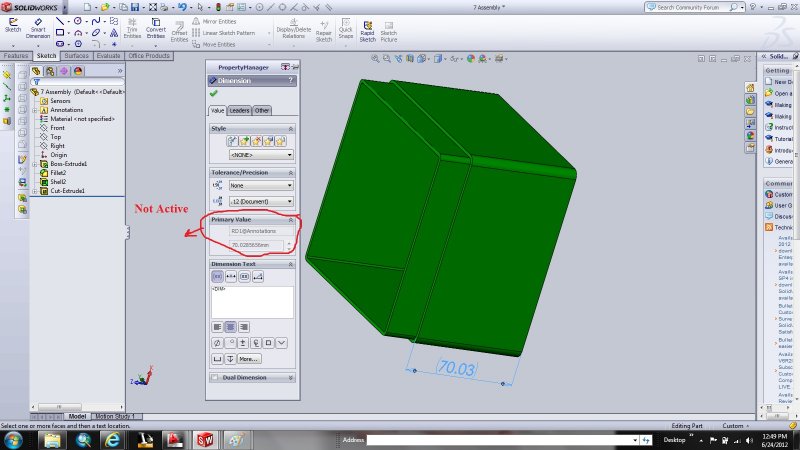Screen dimensions: 800x450
Task: Select the Spline sketch tool
Action: point(95,21)
